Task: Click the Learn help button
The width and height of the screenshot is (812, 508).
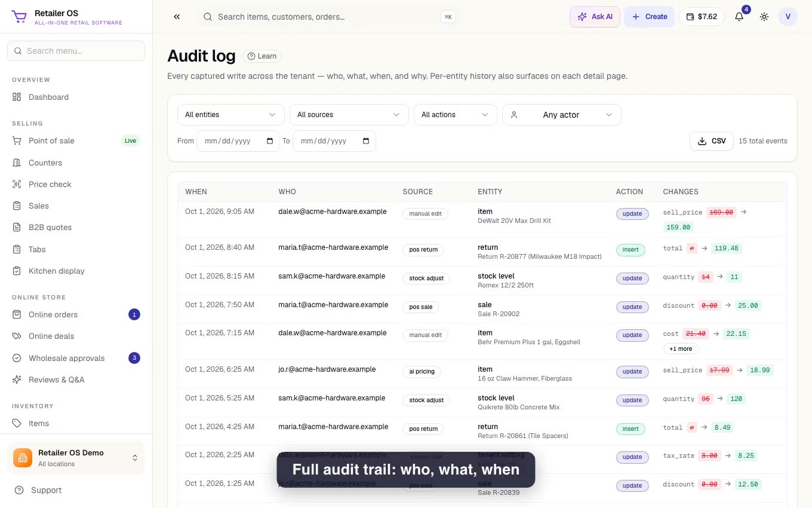Action: click(262, 56)
